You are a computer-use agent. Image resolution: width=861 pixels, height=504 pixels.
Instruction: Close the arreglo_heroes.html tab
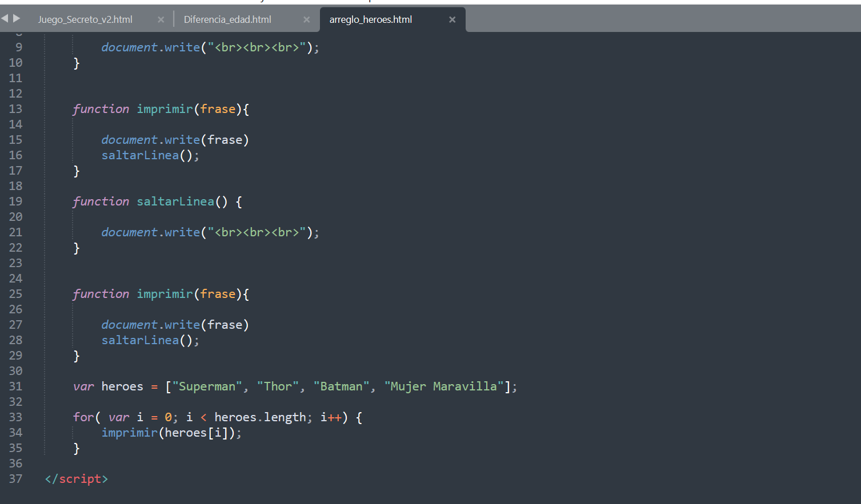tap(452, 19)
